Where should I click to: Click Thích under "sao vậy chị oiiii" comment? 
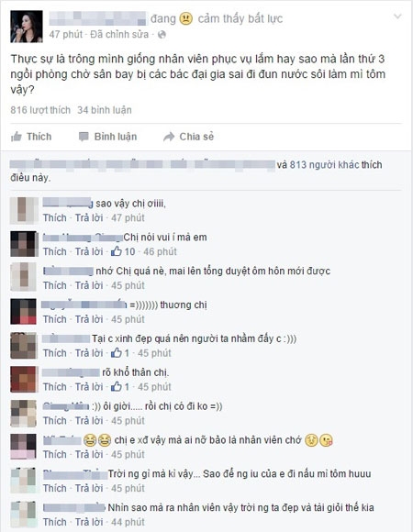(55, 217)
